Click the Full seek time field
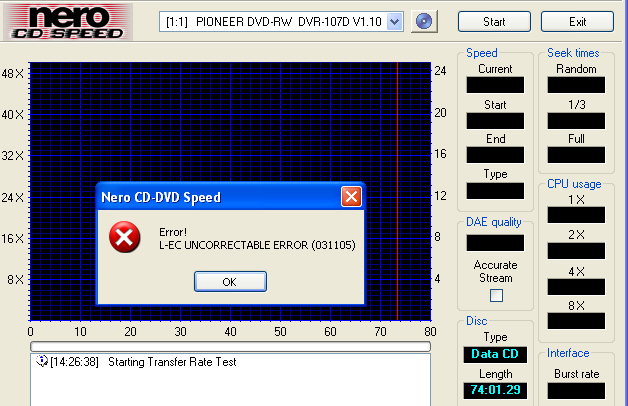The image size is (628, 406). [x=576, y=155]
